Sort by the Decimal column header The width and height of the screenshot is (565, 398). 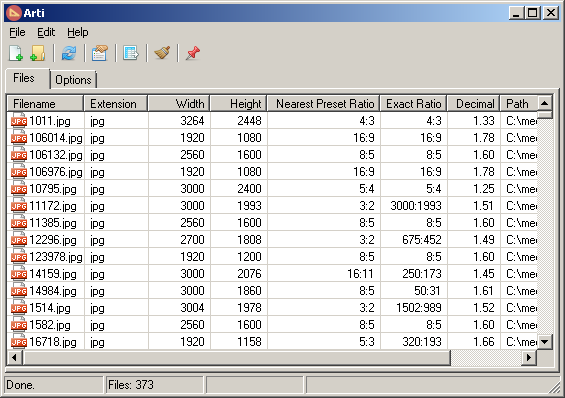(x=473, y=104)
